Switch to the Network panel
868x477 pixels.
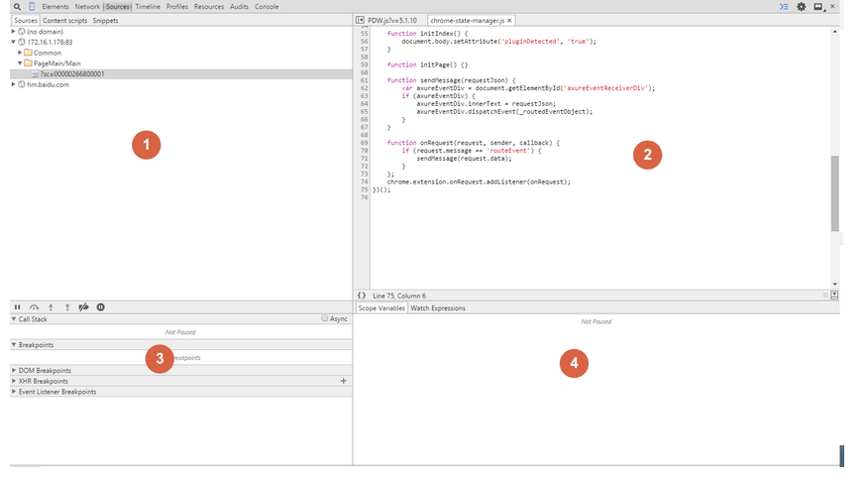pos(87,7)
